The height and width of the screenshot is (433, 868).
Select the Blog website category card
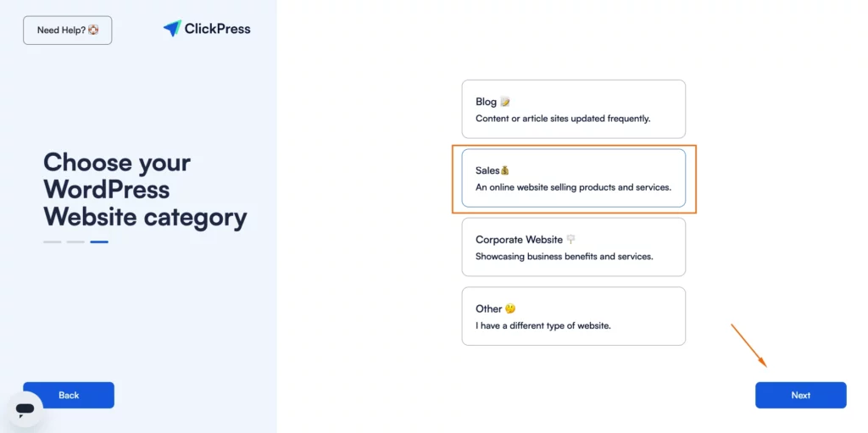pyautogui.click(x=574, y=109)
